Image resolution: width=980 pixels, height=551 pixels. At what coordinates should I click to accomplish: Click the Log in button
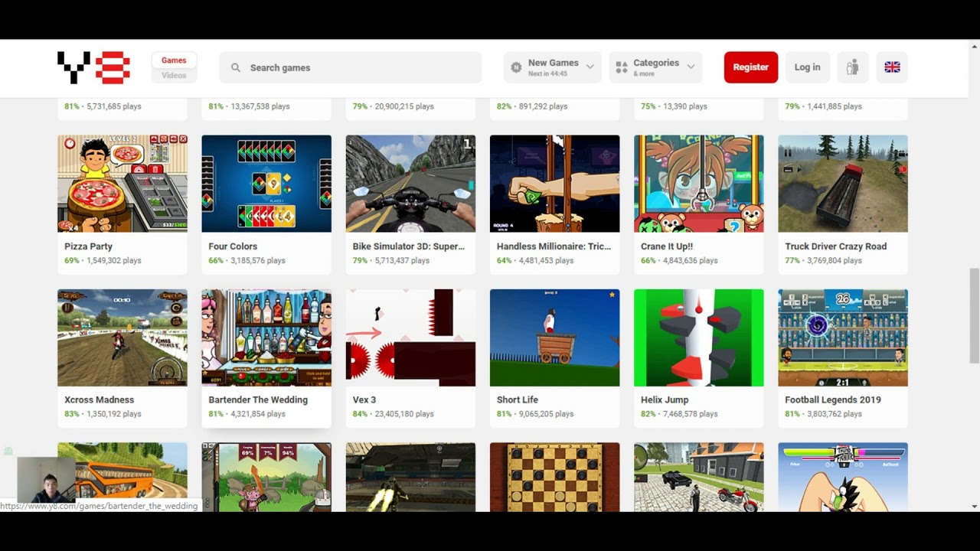coord(807,67)
